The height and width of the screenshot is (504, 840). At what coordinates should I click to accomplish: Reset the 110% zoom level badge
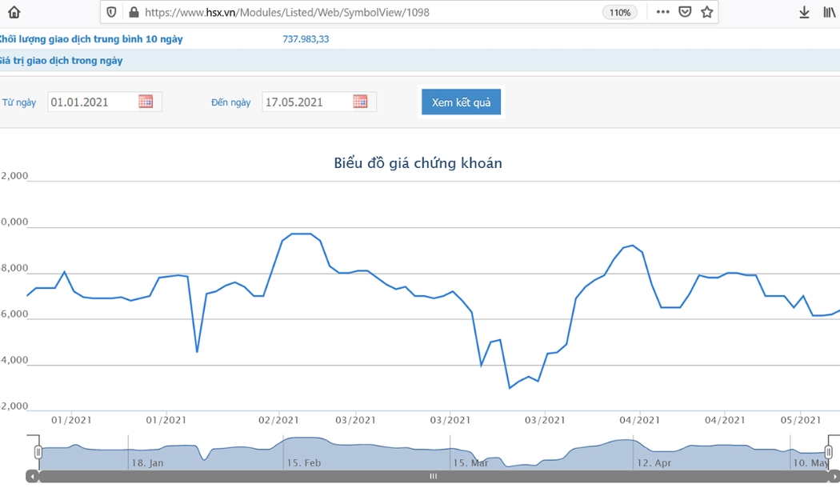coord(620,12)
